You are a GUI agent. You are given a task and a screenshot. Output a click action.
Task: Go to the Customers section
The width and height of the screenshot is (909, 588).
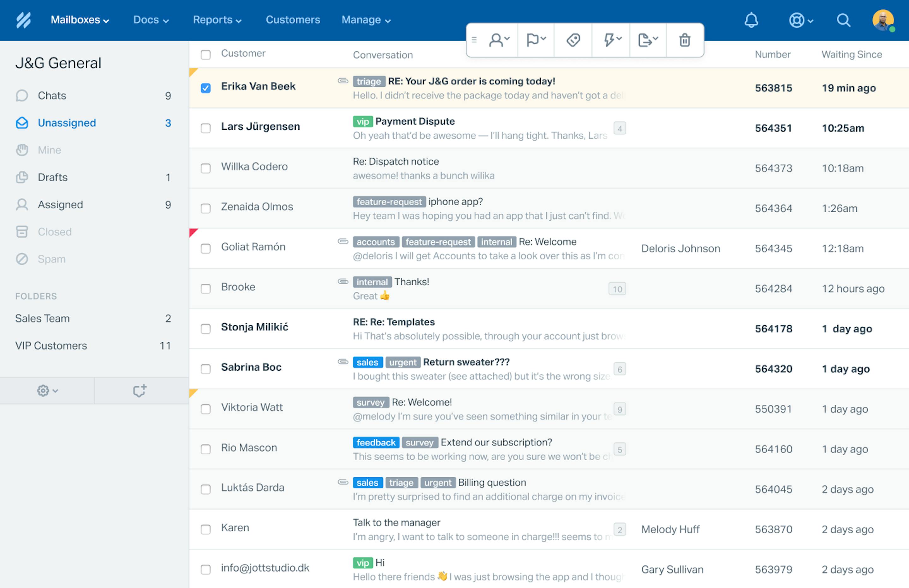click(293, 20)
